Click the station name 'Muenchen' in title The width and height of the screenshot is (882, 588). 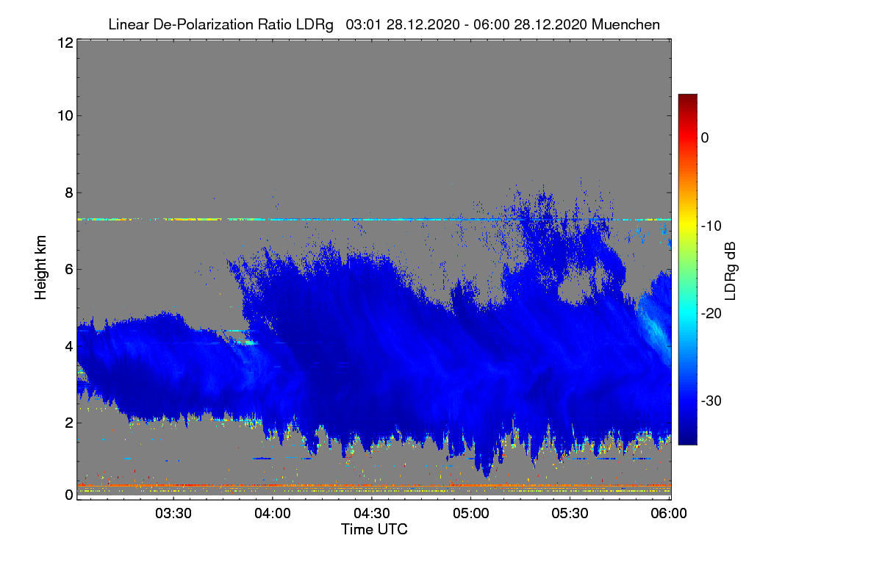625,25
